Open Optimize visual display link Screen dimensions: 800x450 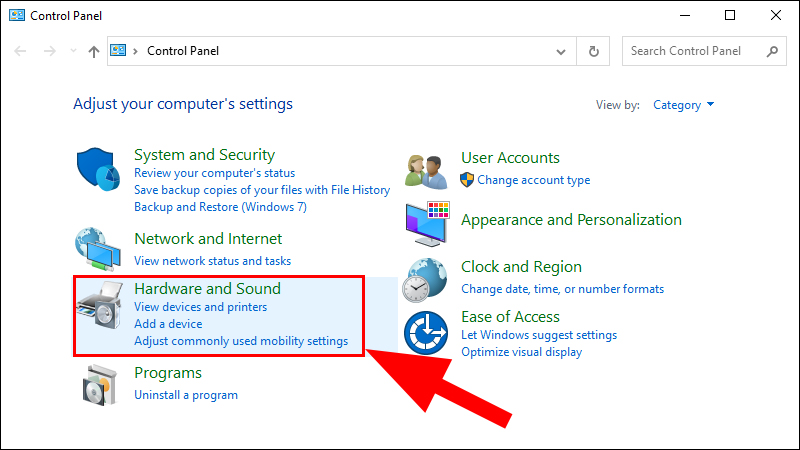521,352
